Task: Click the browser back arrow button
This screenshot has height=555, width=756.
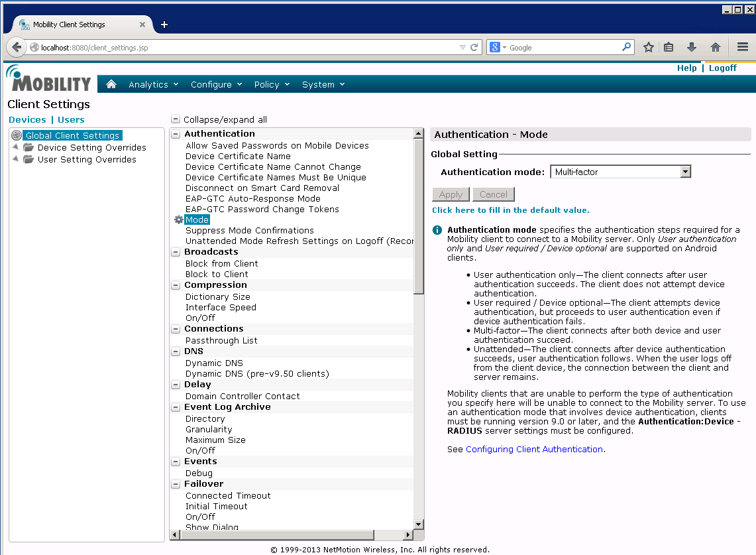Action: pos(17,48)
